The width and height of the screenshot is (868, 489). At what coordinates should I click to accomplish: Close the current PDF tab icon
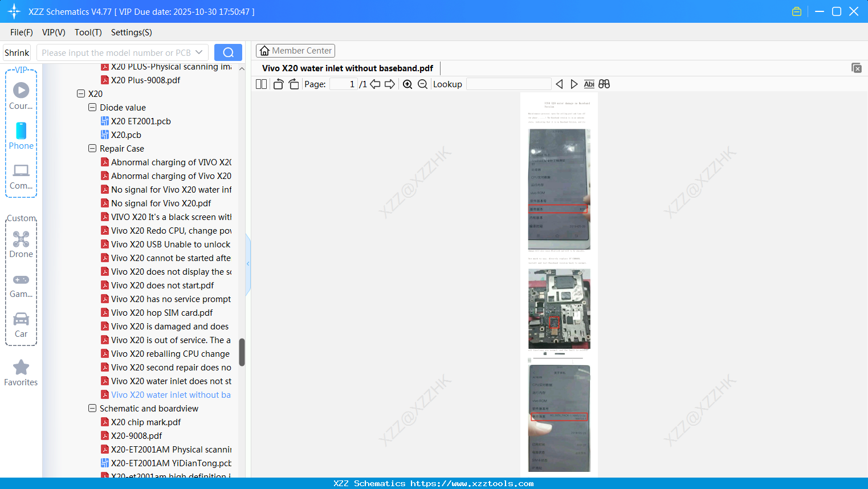[x=857, y=68]
